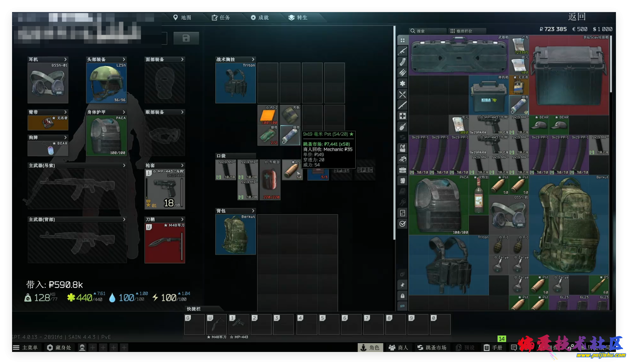Click the overlapping windows icon in stash sidebar
This screenshot has height=364, width=628.
point(402,274)
